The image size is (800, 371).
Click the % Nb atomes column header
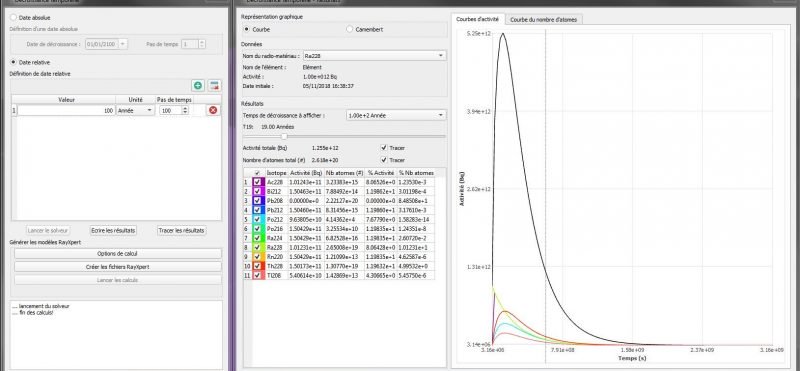[416, 173]
